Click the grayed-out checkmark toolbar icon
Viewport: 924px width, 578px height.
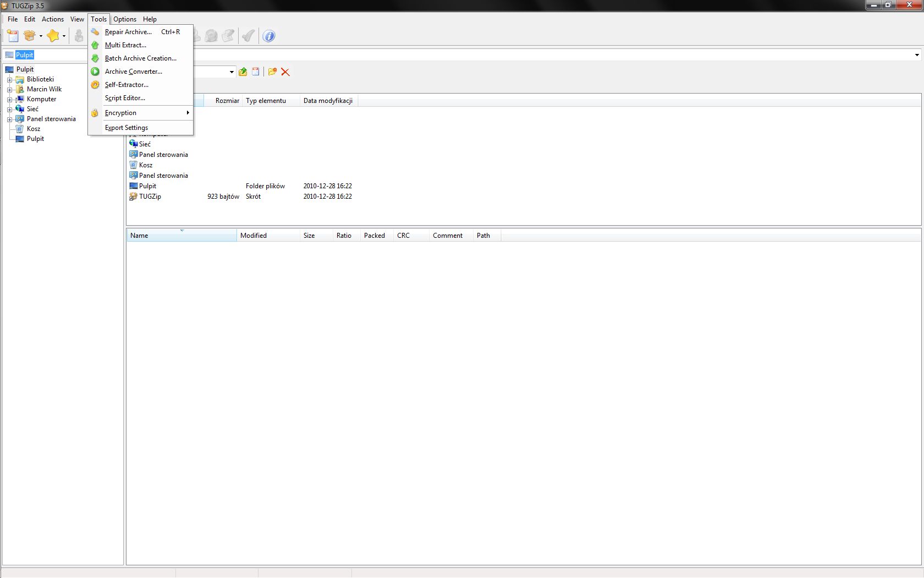pos(248,36)
